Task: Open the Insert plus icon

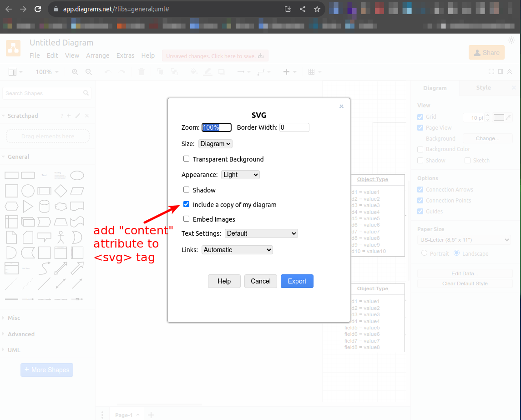Action: (287, 71)
